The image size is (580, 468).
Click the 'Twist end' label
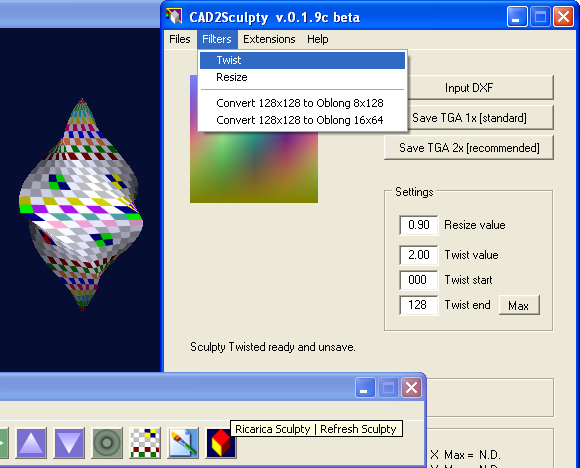467,305
